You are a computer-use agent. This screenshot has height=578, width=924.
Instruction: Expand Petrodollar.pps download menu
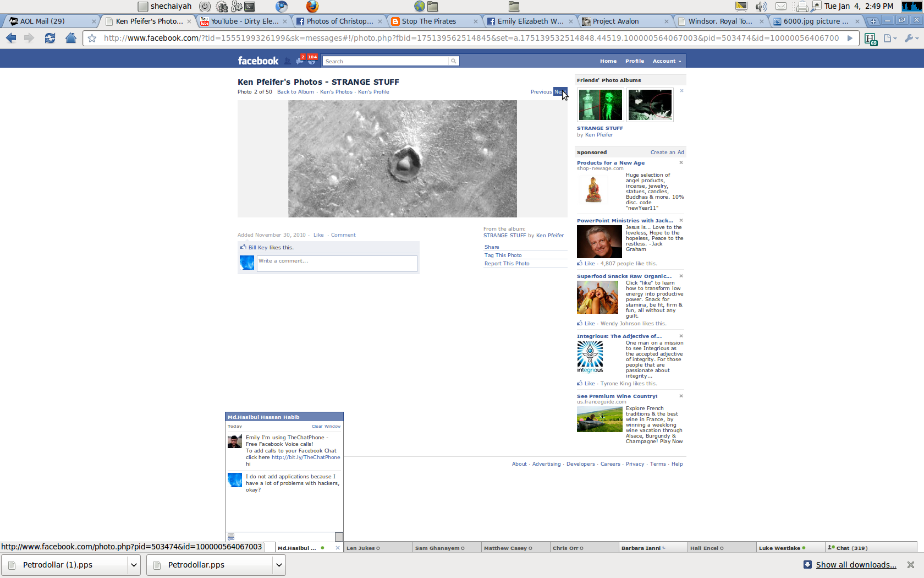tap(279, 565)
